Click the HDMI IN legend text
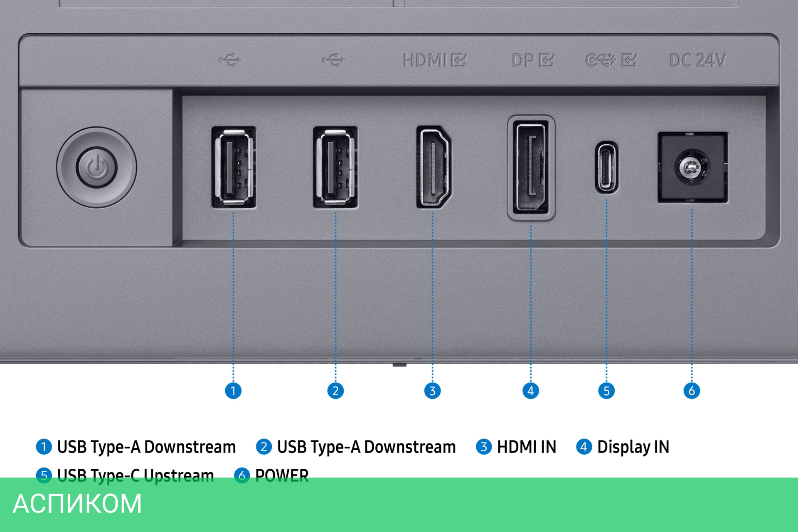Image resolution: width=798 pixels, height=532 pixels. pos(526,447)
